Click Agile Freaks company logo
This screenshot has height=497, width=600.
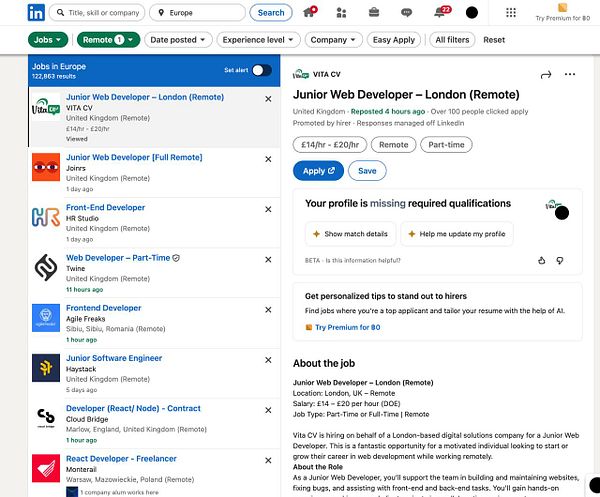tap(46, 318)
